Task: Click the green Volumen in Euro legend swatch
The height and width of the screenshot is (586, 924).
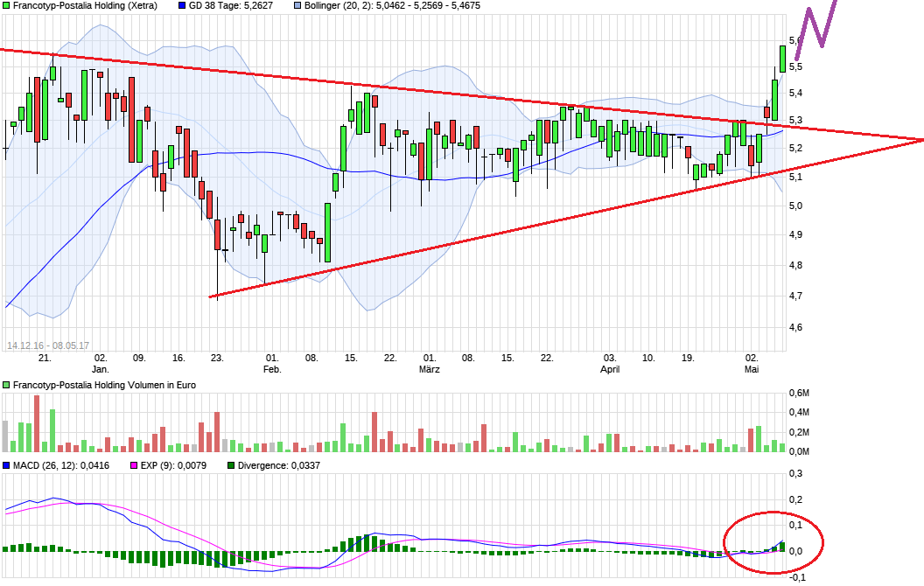Action: [6, 385]
